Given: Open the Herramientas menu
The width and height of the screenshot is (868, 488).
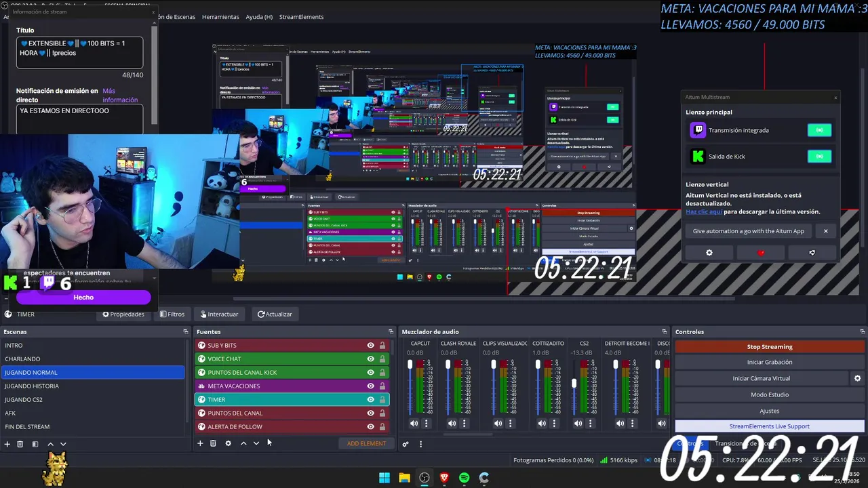Looking at the screenshot, I should pos(220,16).
